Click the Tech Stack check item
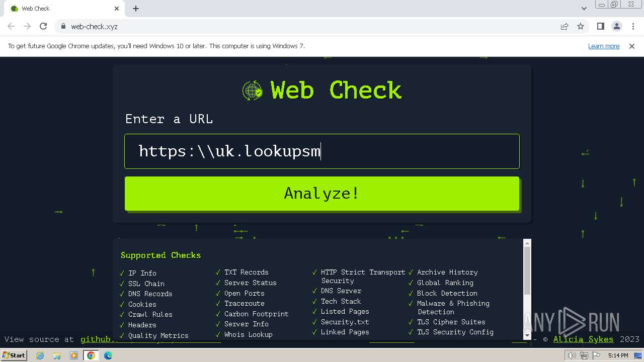644x362 pixels. tap(341, 301)
